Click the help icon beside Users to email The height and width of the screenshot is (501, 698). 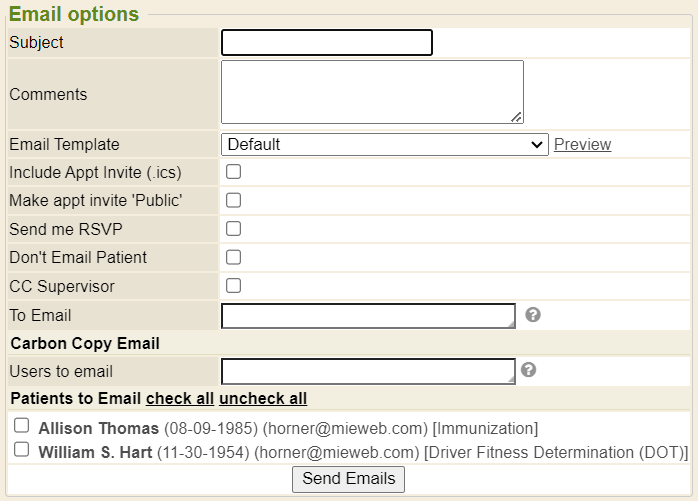[x=529, y=370]
